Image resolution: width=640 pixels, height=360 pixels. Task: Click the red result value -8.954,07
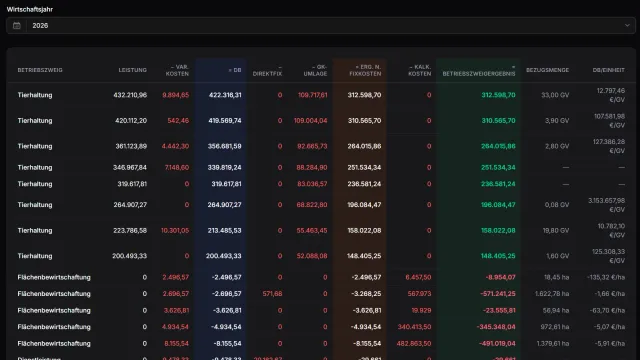500,277
